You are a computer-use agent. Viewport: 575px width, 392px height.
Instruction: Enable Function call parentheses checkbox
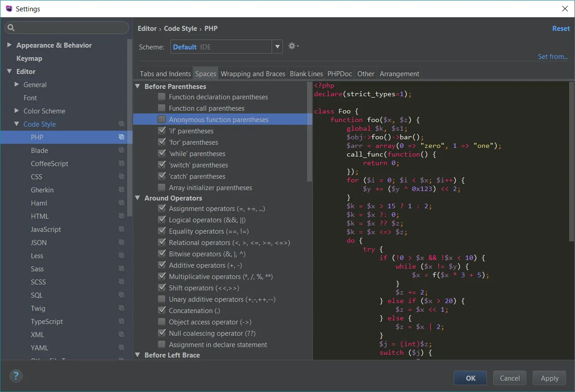(x=162, y=108)
